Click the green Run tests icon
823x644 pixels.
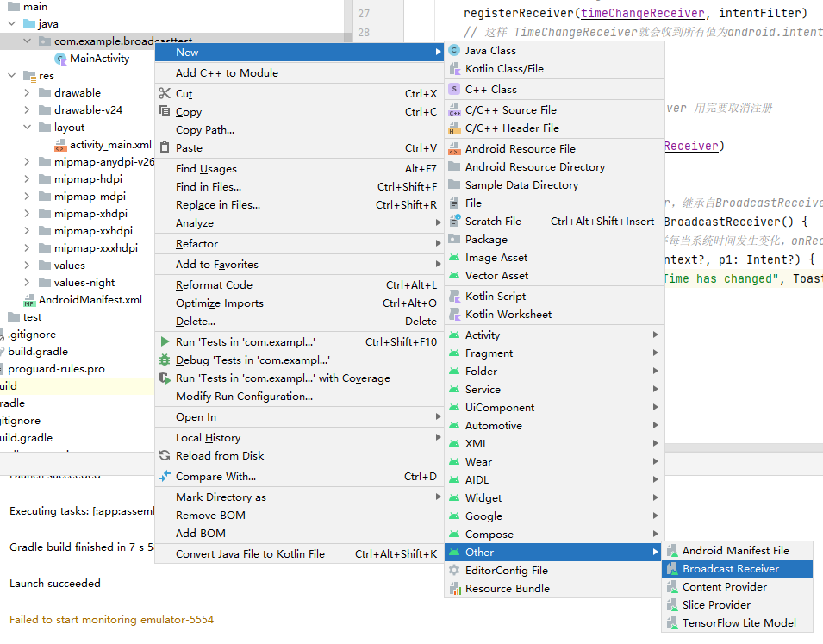(165, 341)
